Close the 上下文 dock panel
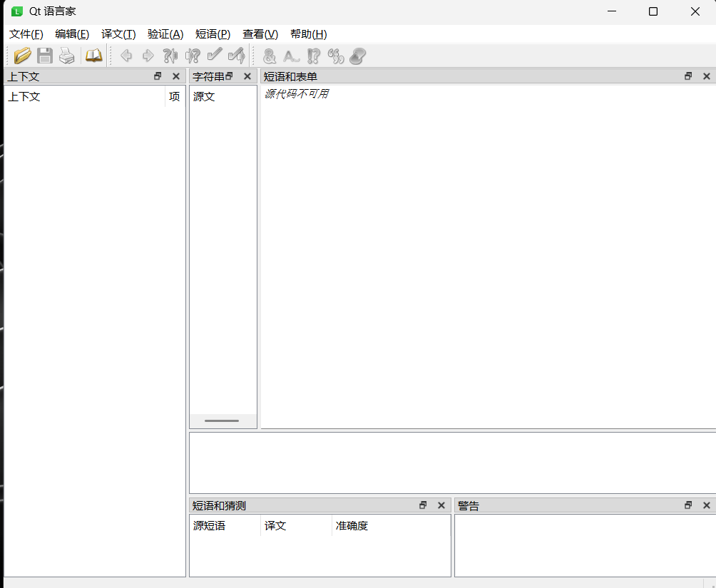 [176, 76]
